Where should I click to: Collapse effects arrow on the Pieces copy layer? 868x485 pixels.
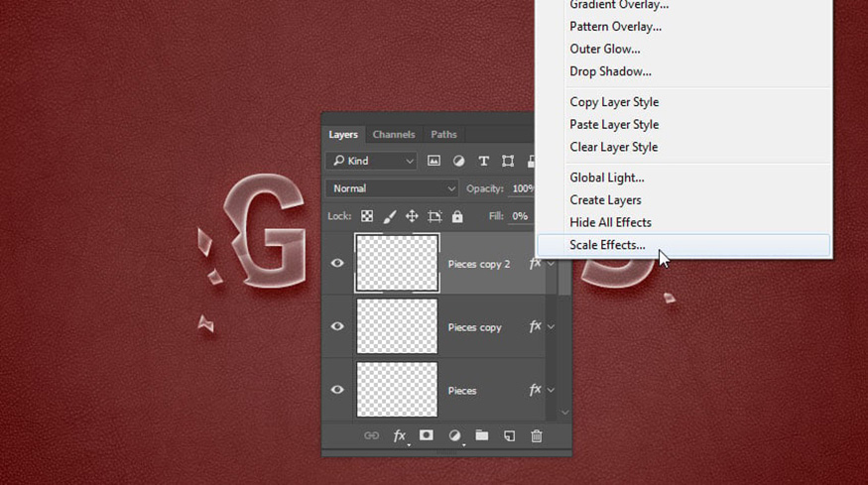point(552,327)
